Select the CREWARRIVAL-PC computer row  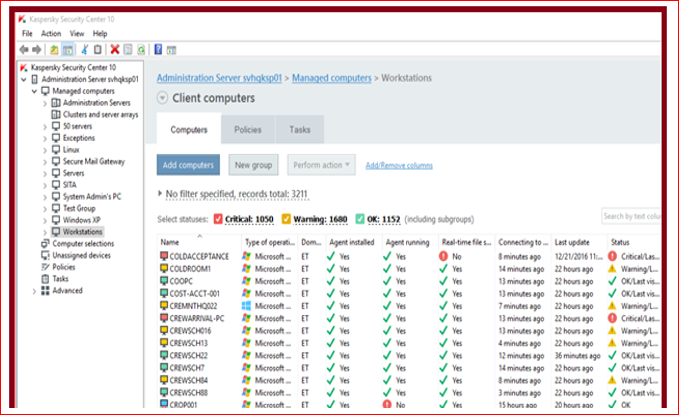(x=409, y=318)
